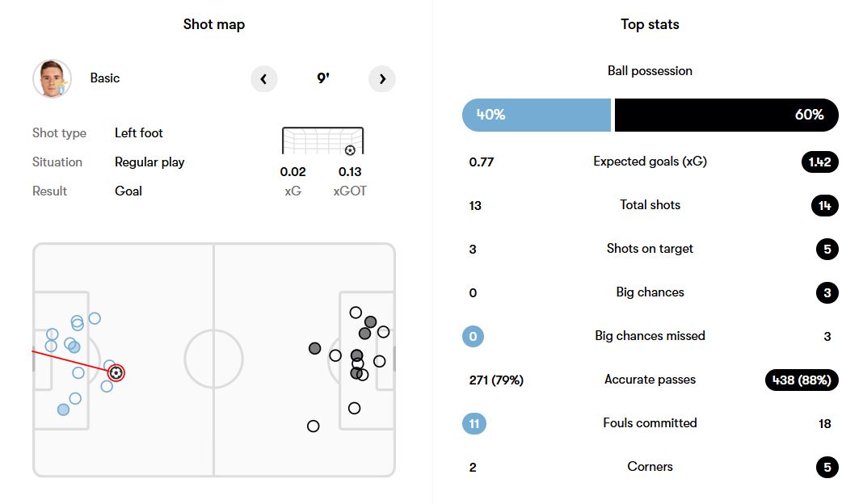Select the highlighted goal ball marker on pitch

116,372
